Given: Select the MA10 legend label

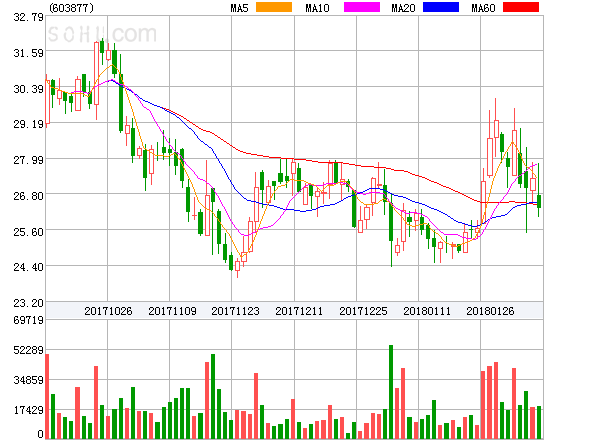Looking at the screenshot, I should point(317,8).
